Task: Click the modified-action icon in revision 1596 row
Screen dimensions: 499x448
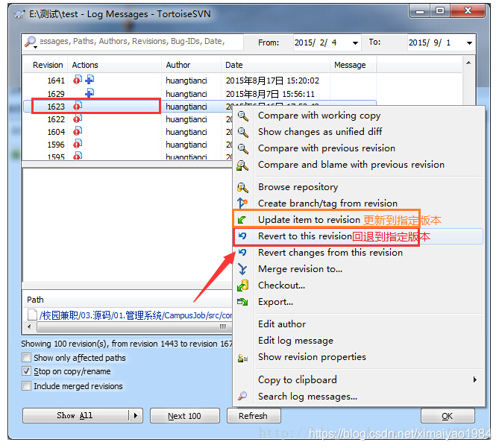Action: (78, 144)
